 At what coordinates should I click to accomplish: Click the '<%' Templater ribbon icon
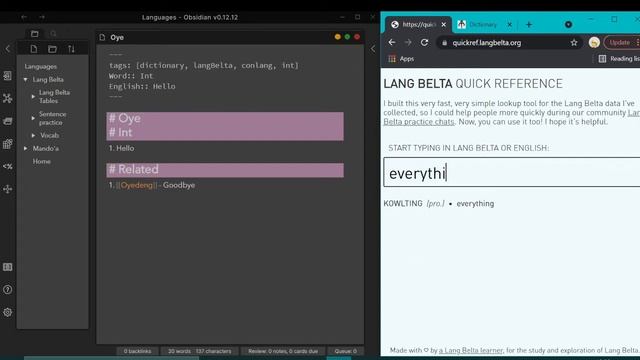pyautogui.click(x=7, y=167)
